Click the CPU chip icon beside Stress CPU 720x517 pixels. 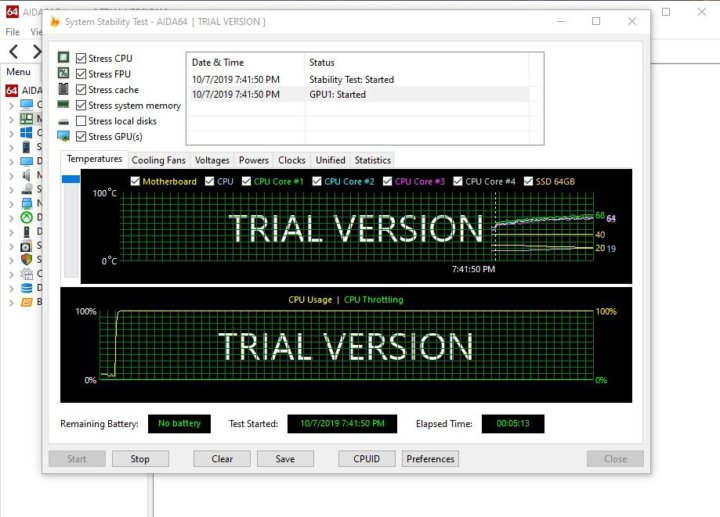coord(63,59)
